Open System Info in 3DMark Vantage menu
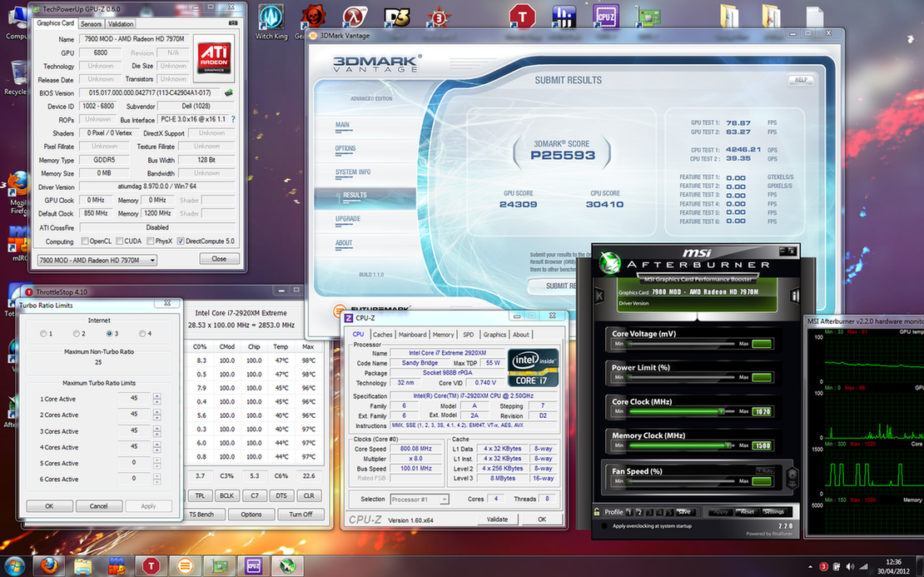 coord(353,172)
